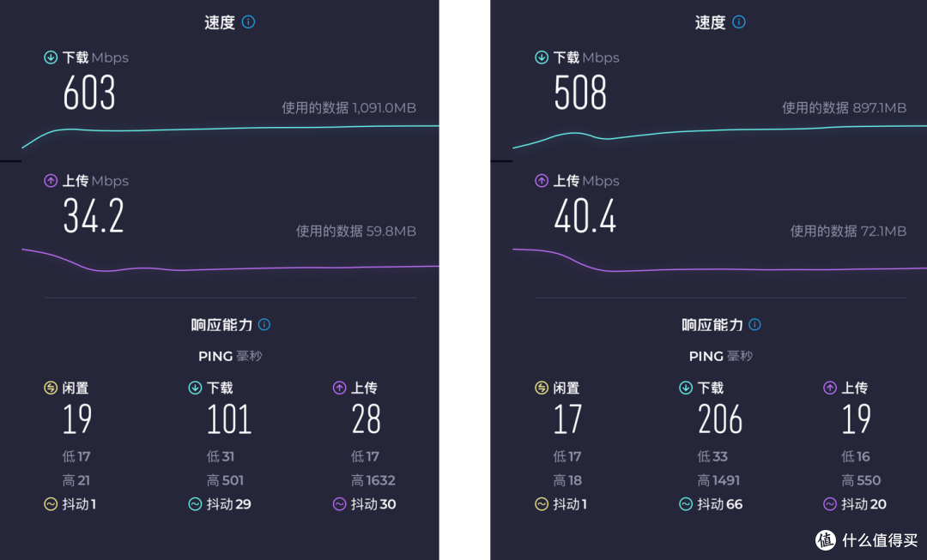The image size is (927, 560).
Task: Click idle 闲置 ping icon in left panel
Action: click(51, 388)
